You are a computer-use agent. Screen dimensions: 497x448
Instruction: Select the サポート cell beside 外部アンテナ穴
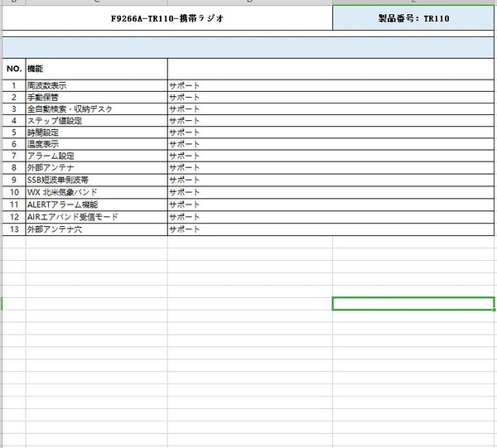(x=249, y=229)
